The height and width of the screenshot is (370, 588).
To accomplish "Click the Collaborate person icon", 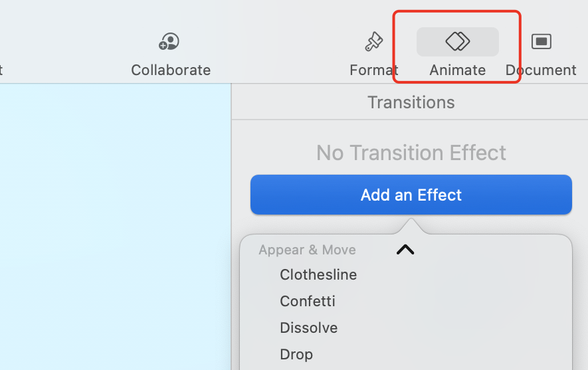I will pyautogui.click(x=169, y=41).
